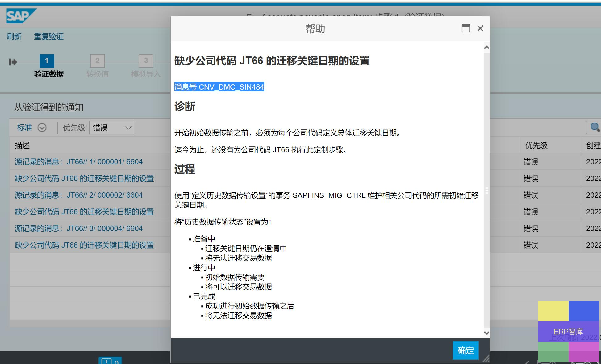Select step 1 验证数据 in the wizard
Viewport: 601px width, 364px height.
47,61
